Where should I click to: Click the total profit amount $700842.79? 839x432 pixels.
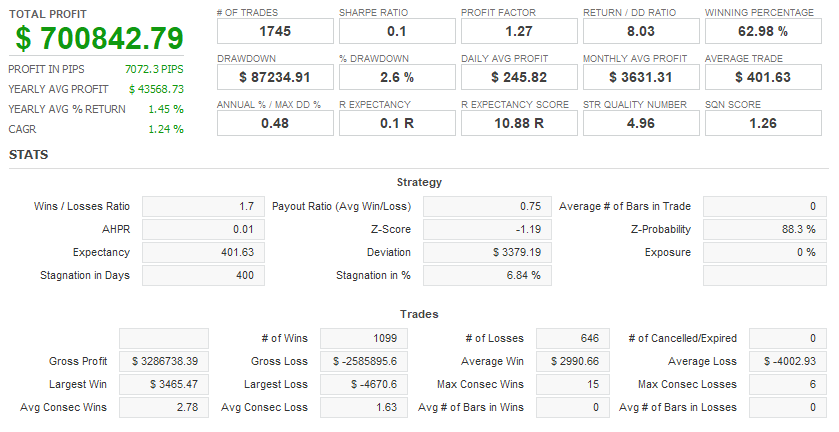pyautogui.click(x=99, y=39)
